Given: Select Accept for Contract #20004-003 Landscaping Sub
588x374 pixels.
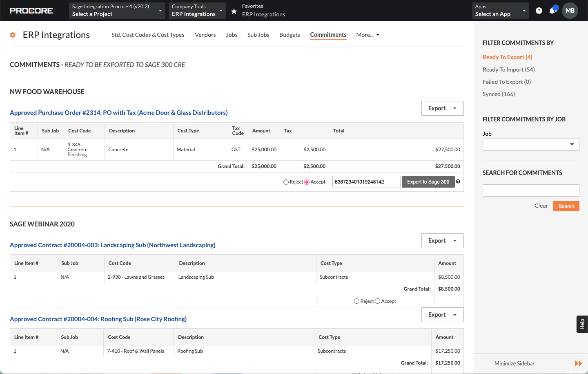Looking at the screenshot, I should coord(377,301).
